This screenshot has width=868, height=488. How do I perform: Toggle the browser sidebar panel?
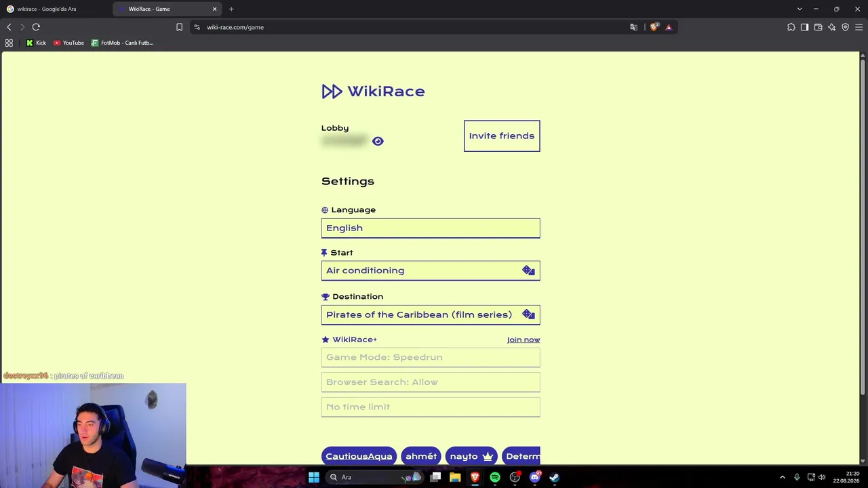[x=804, y=27]
